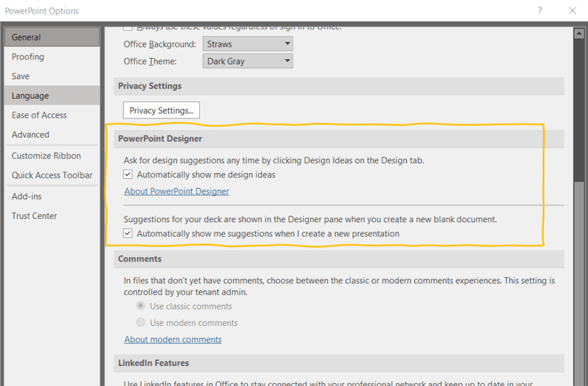Click the scrollbar up arrow
This screenshot has height=386, width=588.
(580, 34)
